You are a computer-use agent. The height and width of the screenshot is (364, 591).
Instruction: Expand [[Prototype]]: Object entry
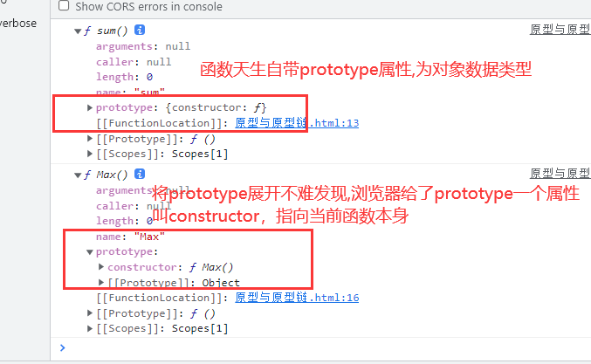[101, 282]
